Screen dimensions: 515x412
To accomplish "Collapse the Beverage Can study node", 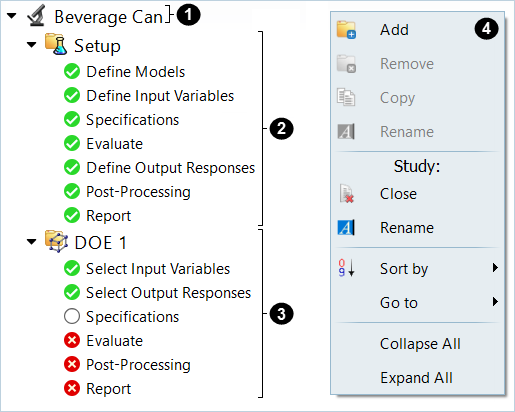I will click(12, 16).
